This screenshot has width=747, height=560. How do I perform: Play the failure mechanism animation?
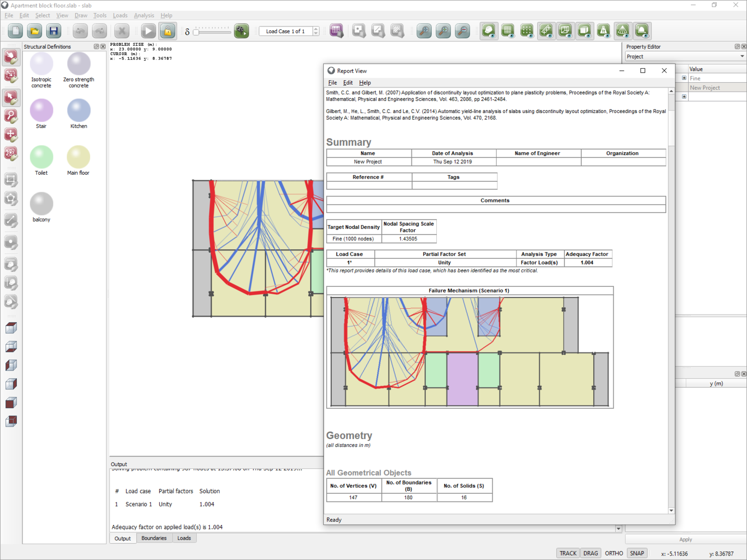coord(242,31)
